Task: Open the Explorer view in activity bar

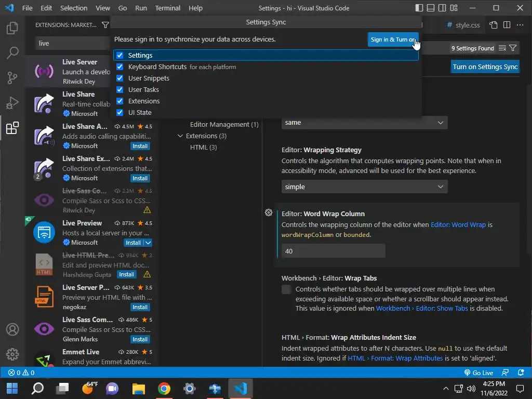Action: click(12, 28)
